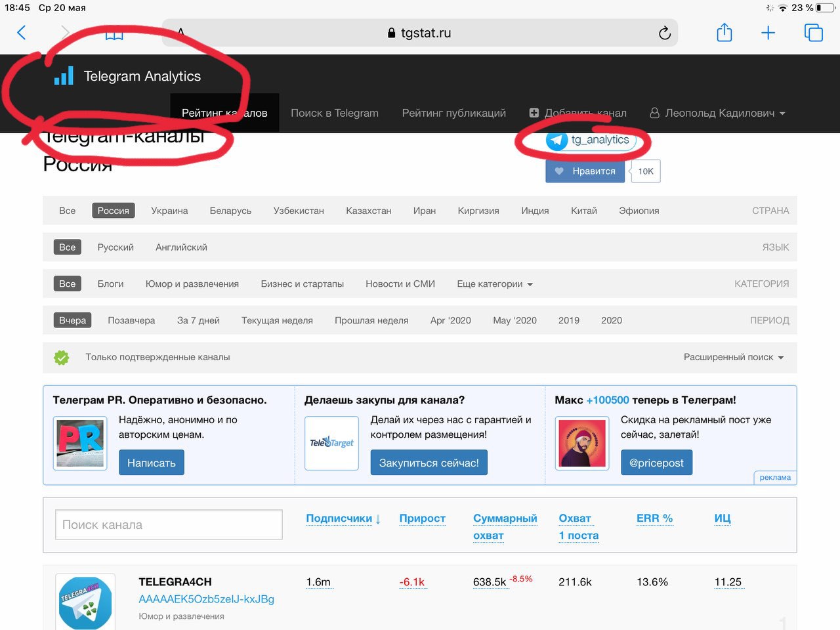Select language Английский

pyautogui.click(x=181, y=247)
